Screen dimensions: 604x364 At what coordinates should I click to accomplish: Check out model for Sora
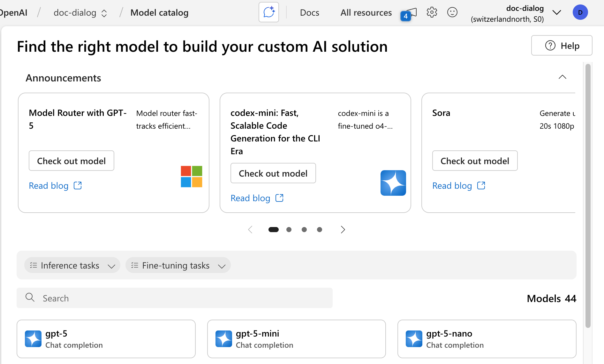[x=475, y=161]
